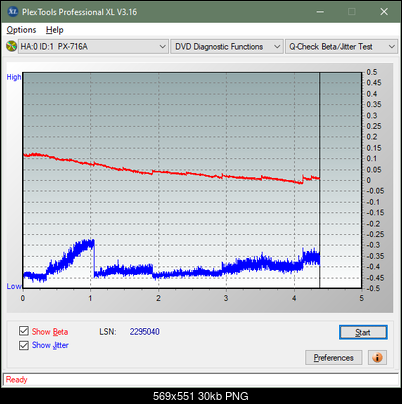Open the Help menu
402x404 pixels.
coord(54,30)
